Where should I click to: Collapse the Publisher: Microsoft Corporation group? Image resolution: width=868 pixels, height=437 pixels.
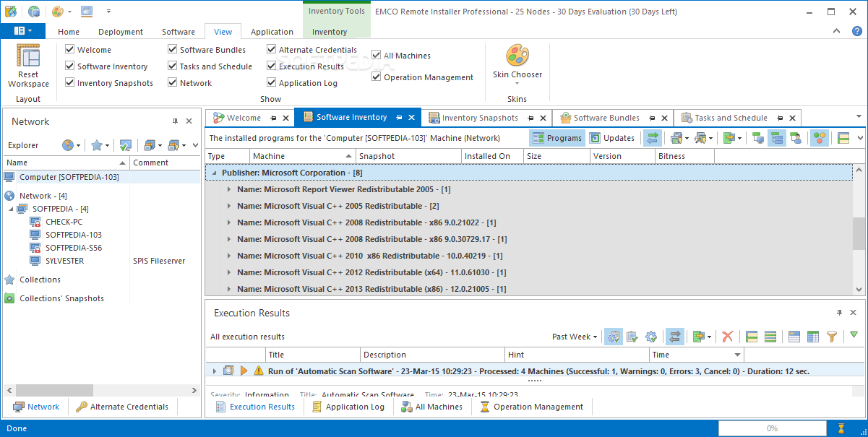click(x=214, y=173)
